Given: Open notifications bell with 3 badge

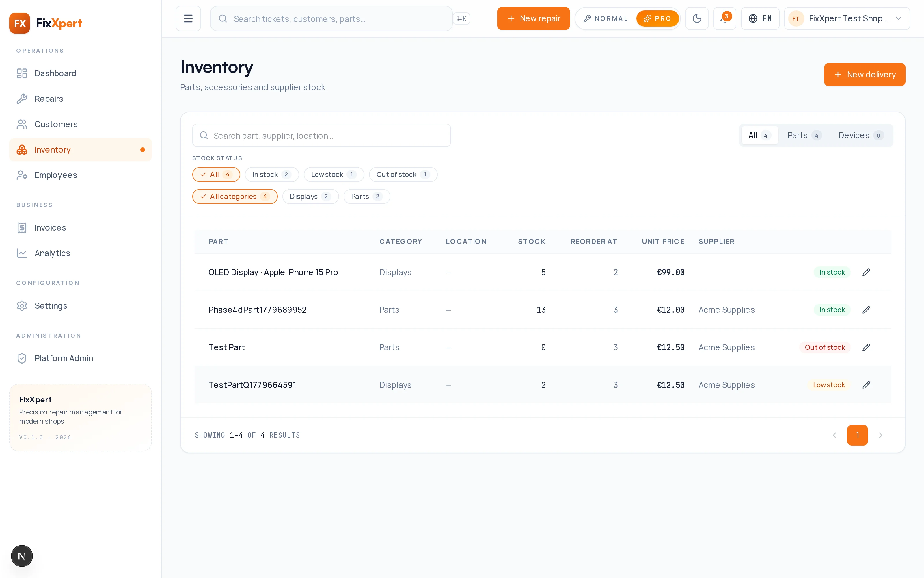Looking at the screenshot, I should [724, 18].
